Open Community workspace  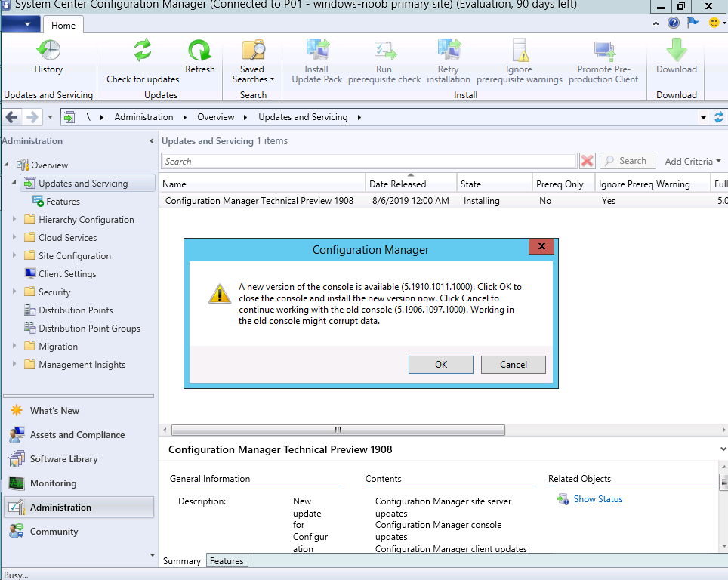click(54, 531)
